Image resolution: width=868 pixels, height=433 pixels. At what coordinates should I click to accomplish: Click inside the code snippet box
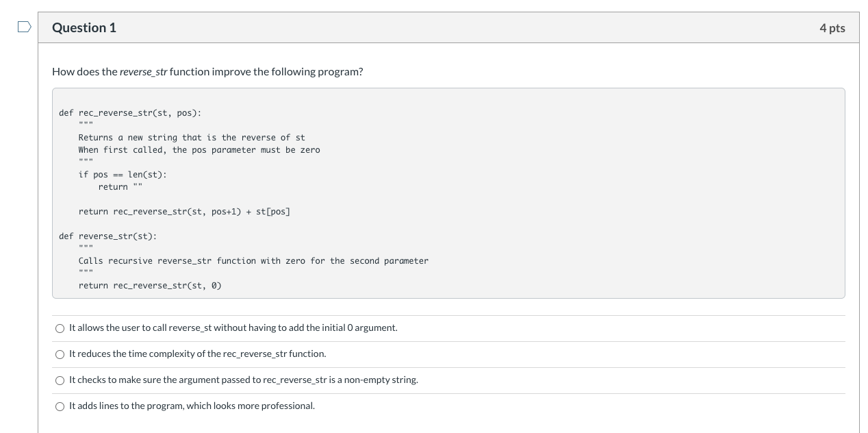(448, 192)
